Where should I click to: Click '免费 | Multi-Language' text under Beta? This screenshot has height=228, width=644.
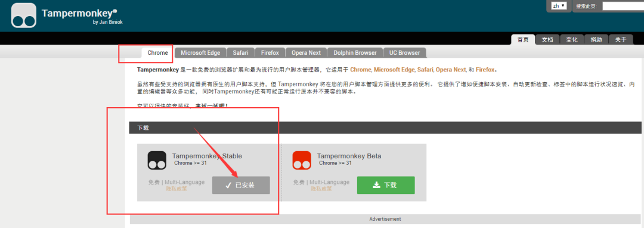[x=321, y=182]
